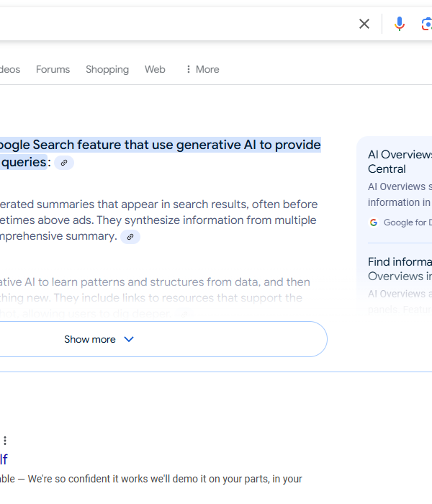Click the text 'We're so confident it works'
Screen dimensions: 432x504
(88, 479)
